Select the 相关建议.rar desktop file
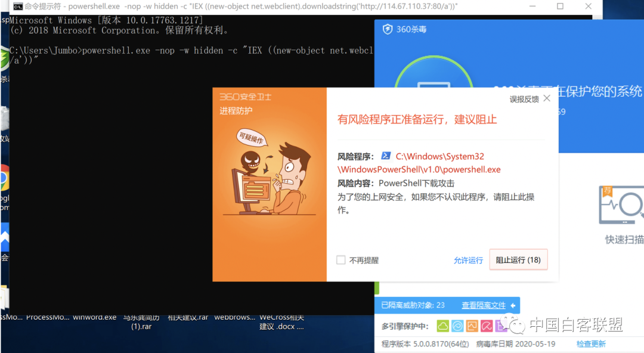Viewport: 644px width, 353px height. 188,317
